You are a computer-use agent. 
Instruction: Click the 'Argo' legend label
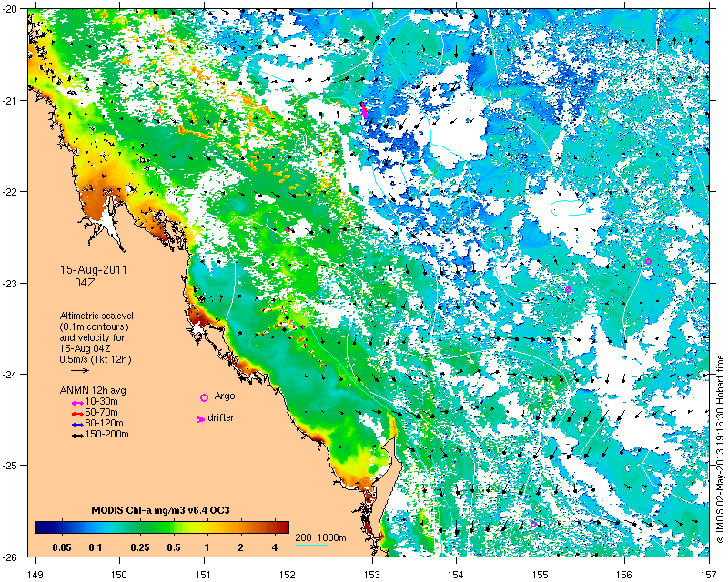(x=225, y=396)
